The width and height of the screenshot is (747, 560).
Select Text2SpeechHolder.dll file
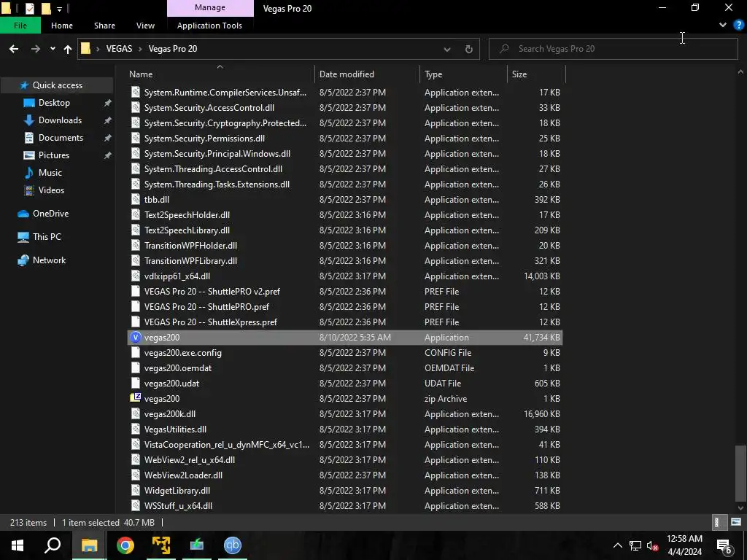pyautogui.click(x=345, y=215)
